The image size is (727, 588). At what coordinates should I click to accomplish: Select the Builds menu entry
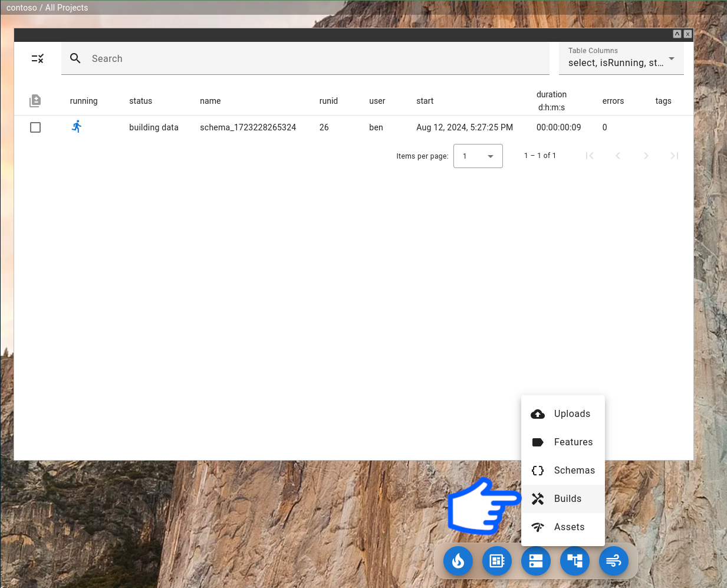pos(563,499)
